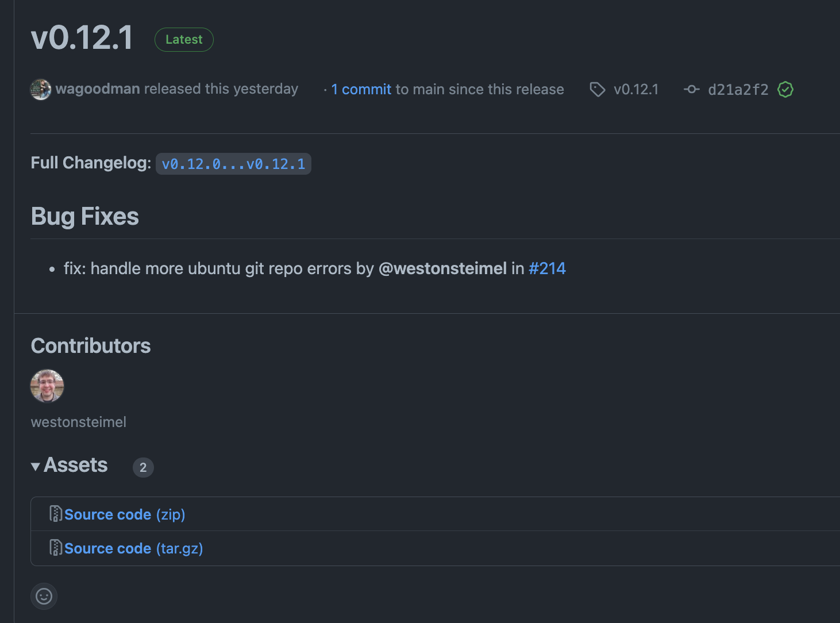Open the emoji reaction smiley icon
The image size is (840, 623).
(44, 597)
